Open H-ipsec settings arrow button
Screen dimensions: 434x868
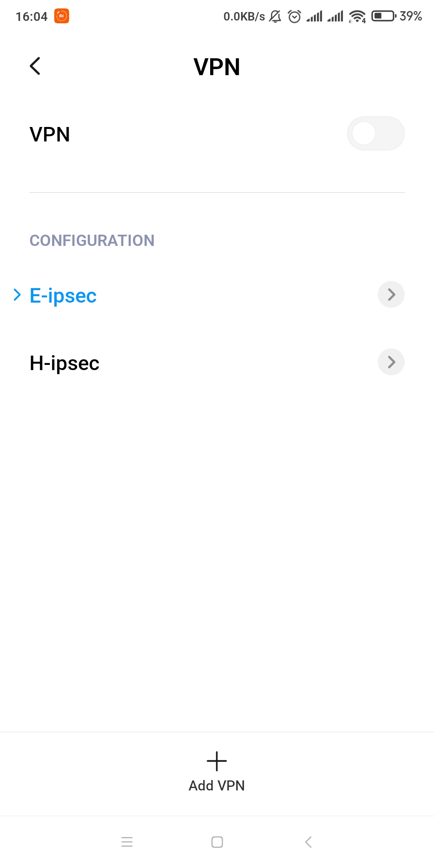click(391, 362)
